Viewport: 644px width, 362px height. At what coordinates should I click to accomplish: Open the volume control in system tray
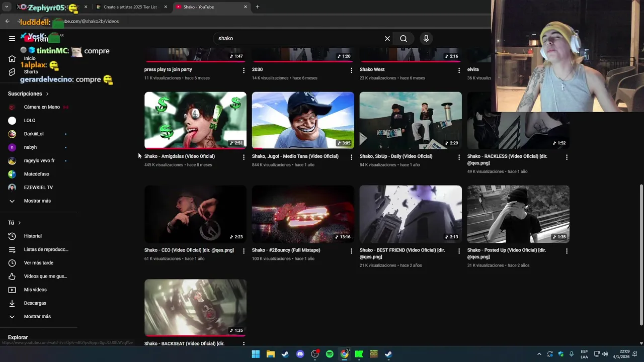(x=605, y=354)
